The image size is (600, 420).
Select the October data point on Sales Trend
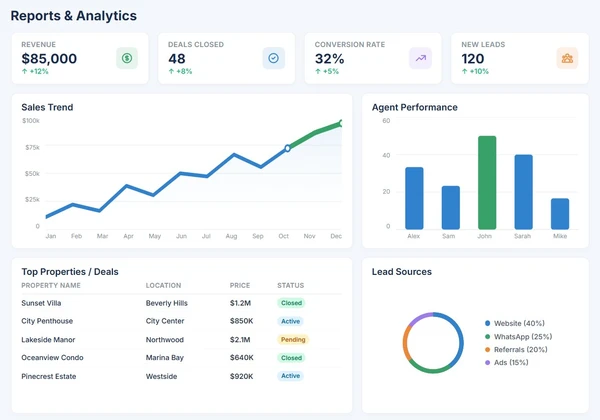click(x=287, y=148)
